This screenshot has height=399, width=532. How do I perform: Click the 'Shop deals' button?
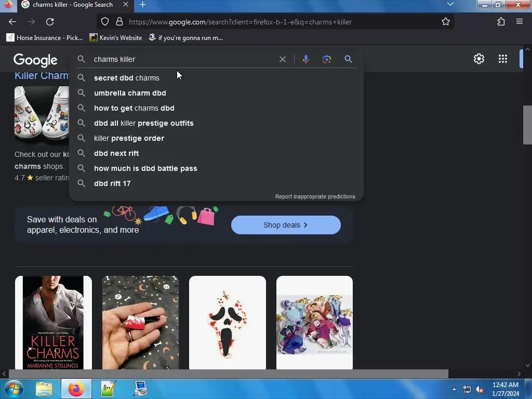[x=286, y=225]
